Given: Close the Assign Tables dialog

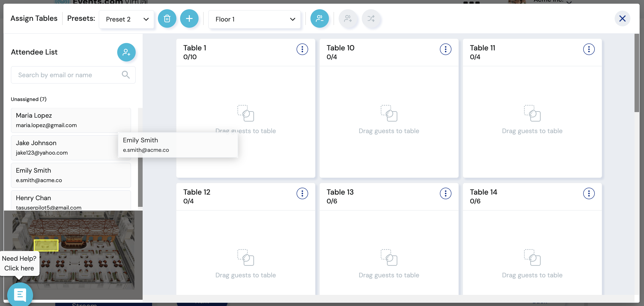Looking at the screenshot, I should 622,19.
